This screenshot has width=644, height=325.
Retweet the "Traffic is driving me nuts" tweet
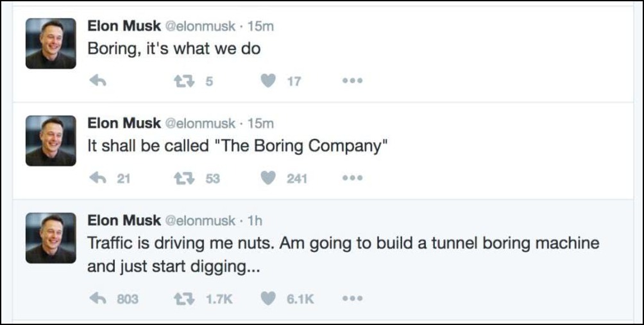click(x=182, y=298)
